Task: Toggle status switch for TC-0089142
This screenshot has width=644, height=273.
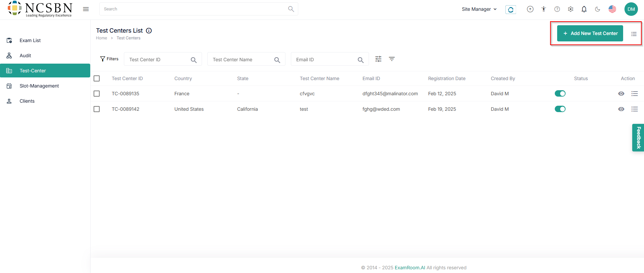Action: point(560,109)
